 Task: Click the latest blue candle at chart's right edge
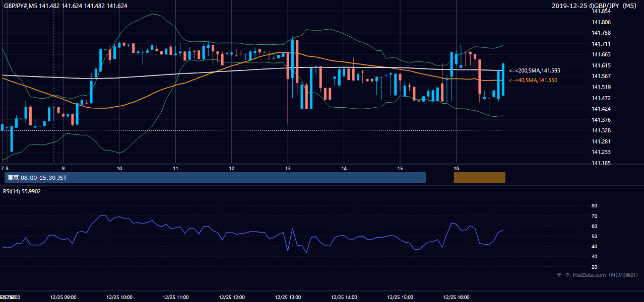(x=503, y=80)
